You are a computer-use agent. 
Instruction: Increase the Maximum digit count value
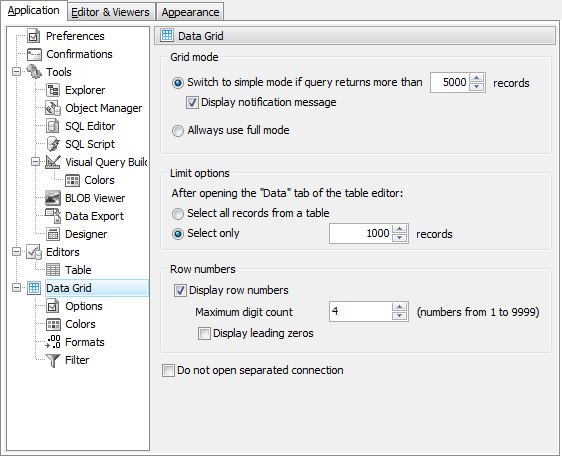coord(400,307)
